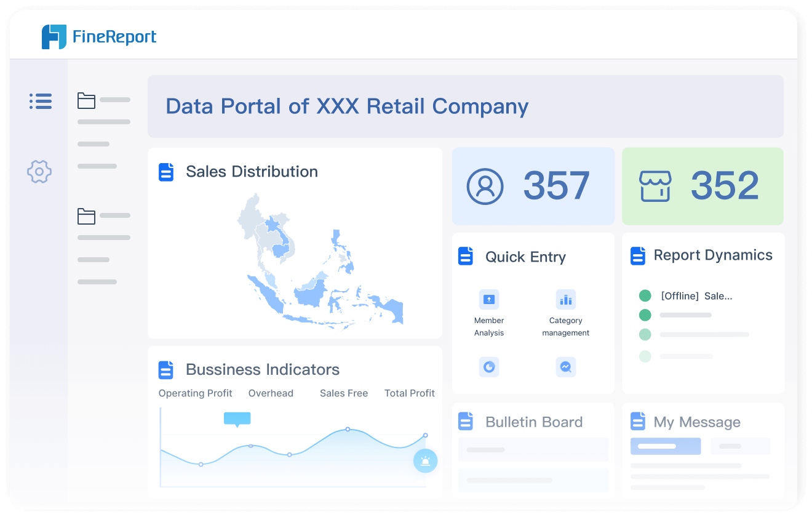The width and height of the screenshot is (812, 517).
Task: Open the settings gear icon
Action: [x=39, y=171]
